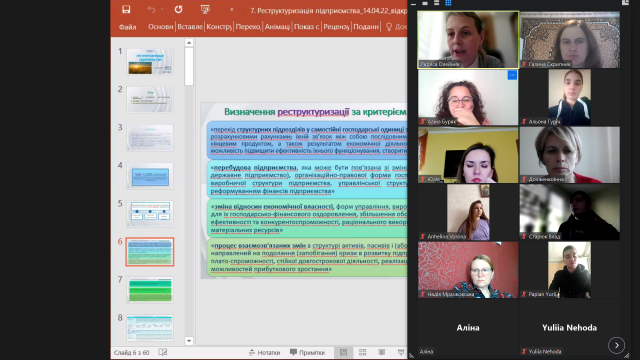Screen dimensions: 640x360
Task: Click Галина Скрипник video tile
Action: click(x=570, y=40)
